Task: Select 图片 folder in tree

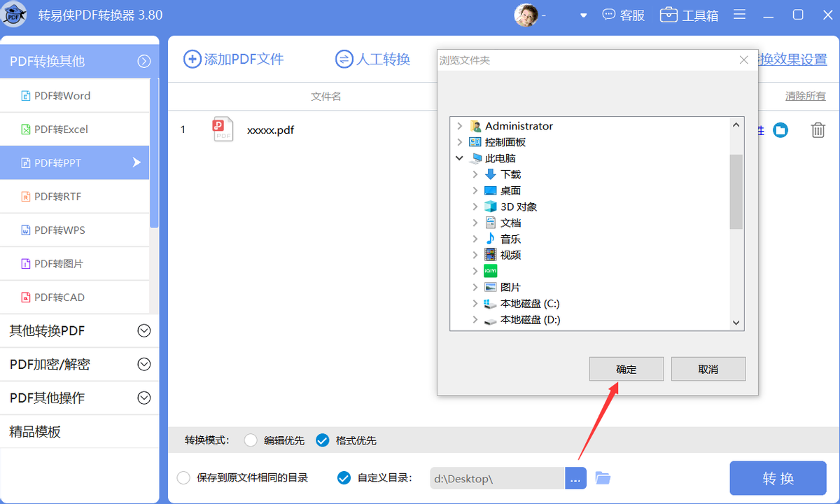Action: tap(510, 287)
